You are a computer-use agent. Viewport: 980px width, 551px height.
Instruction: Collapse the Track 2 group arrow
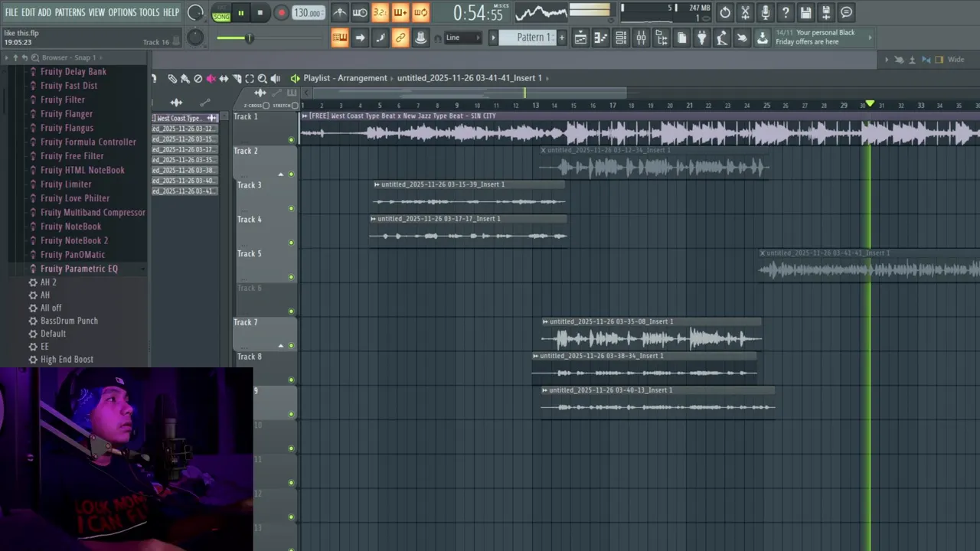280,174
